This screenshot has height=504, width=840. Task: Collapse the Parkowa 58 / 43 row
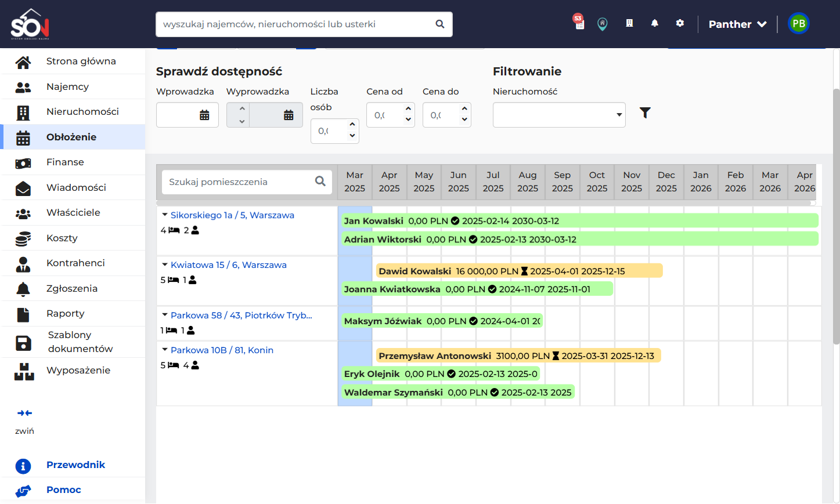click(165, 316)
